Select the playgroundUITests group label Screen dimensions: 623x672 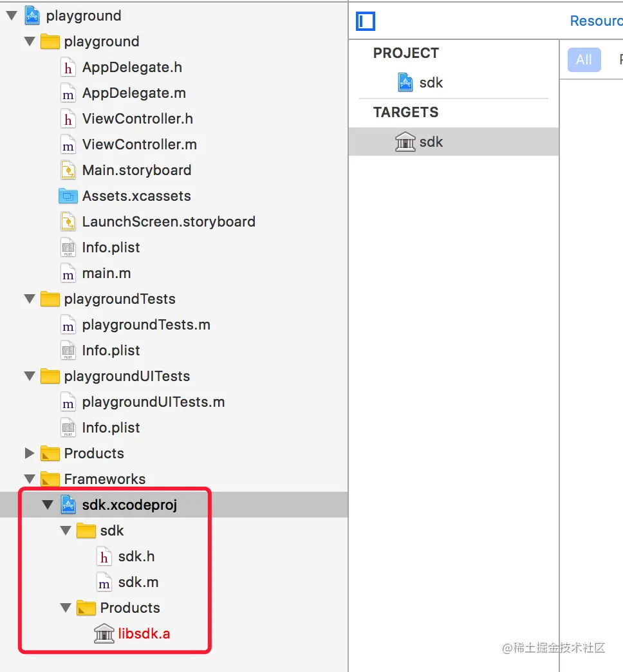127,377
